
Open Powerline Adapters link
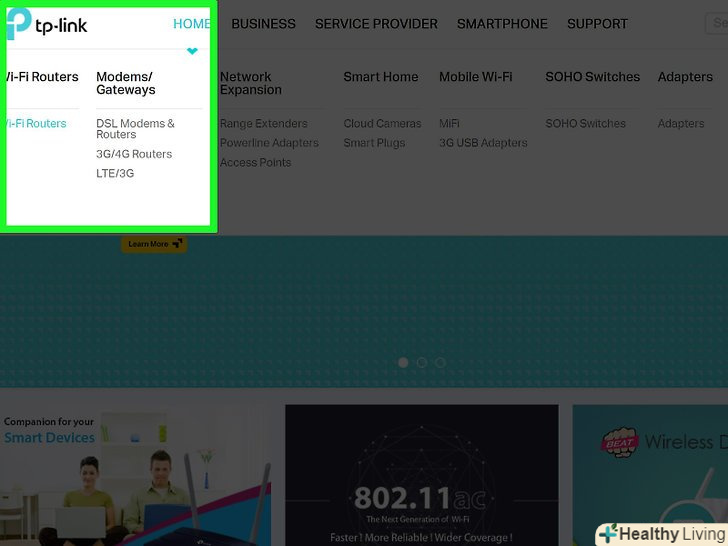pyautogui.click(x=269, y=143)
